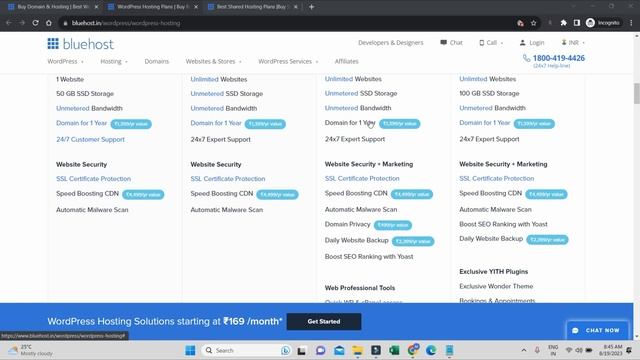The width and height of the screenshot is (640, 360).
Task: Go forward in browser history
Action: (22, 23)
